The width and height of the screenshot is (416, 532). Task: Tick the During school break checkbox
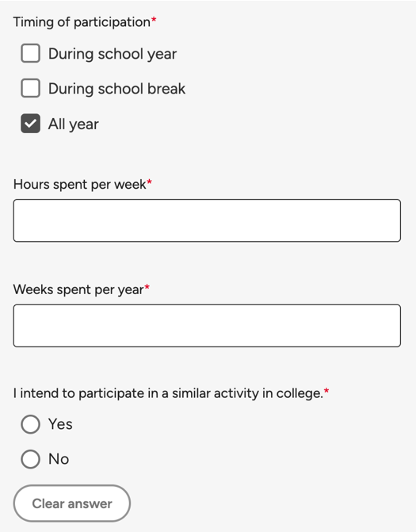pyautogui.click(x=31, y=88)
